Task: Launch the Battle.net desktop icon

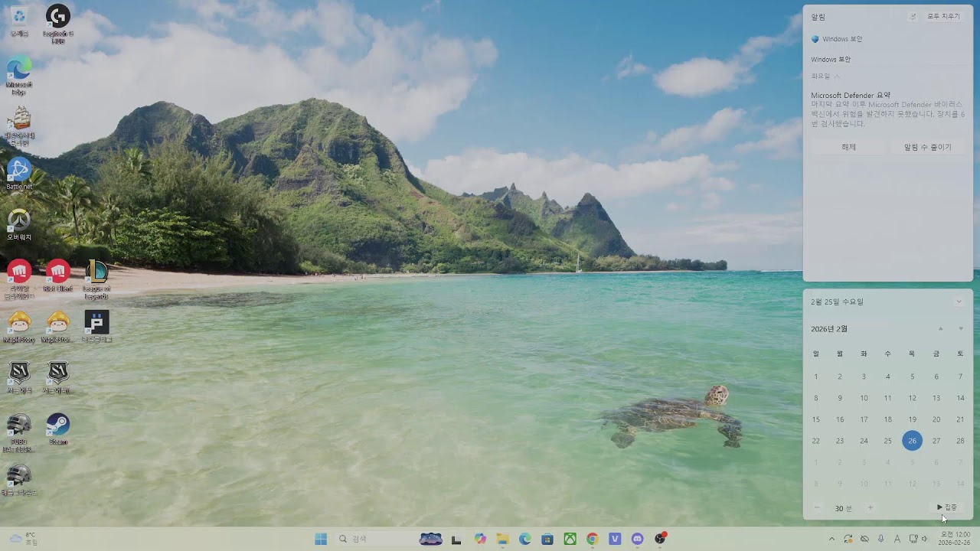Action: (19, 171)
